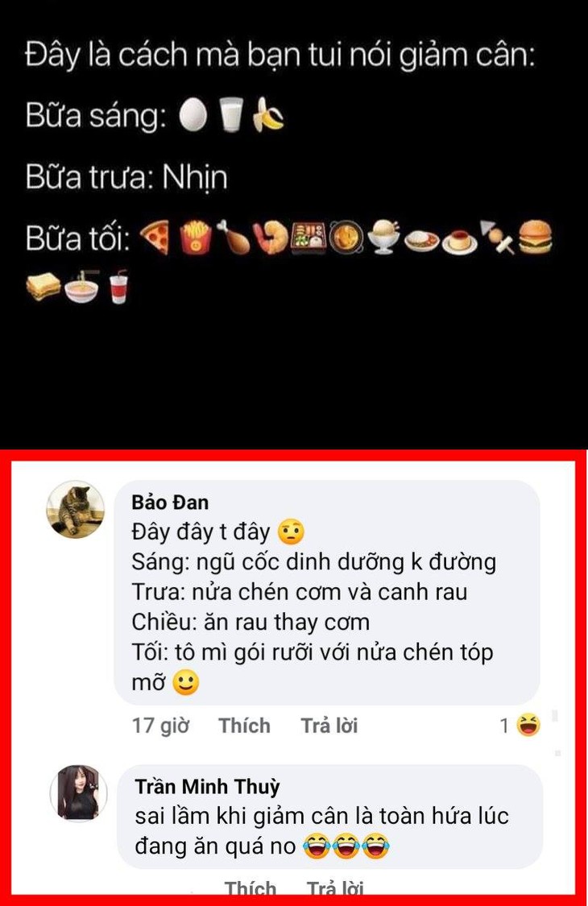Click the hamburger emoji
Viewport: 588px width, 906px height.
pos(535,237)
